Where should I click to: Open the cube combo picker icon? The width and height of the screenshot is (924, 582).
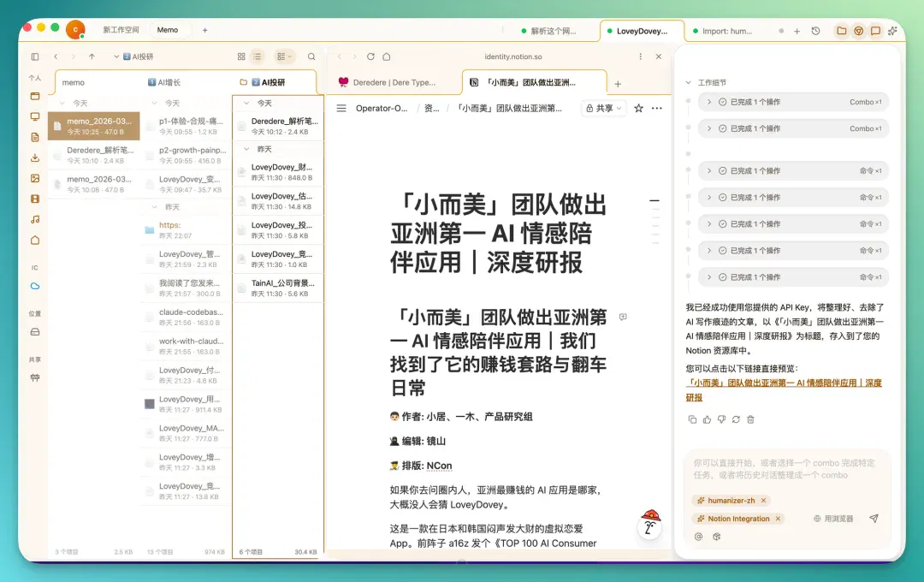coord(717,537)
